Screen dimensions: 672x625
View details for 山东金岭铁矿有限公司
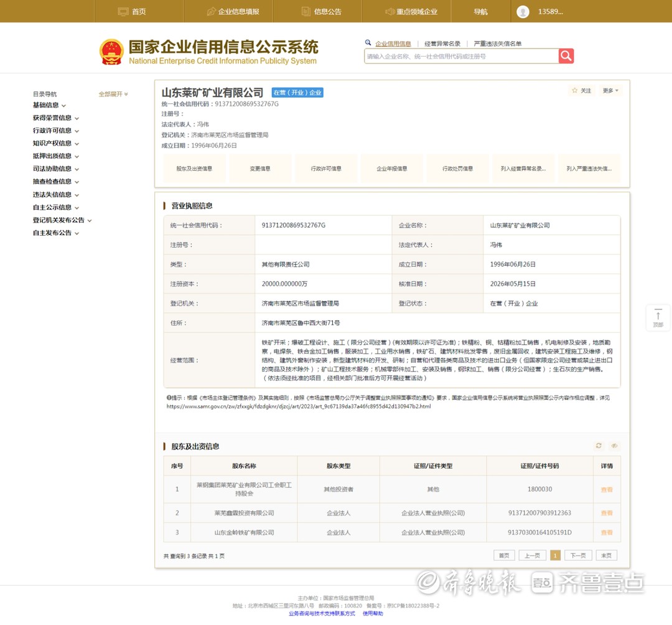(607, 532)
